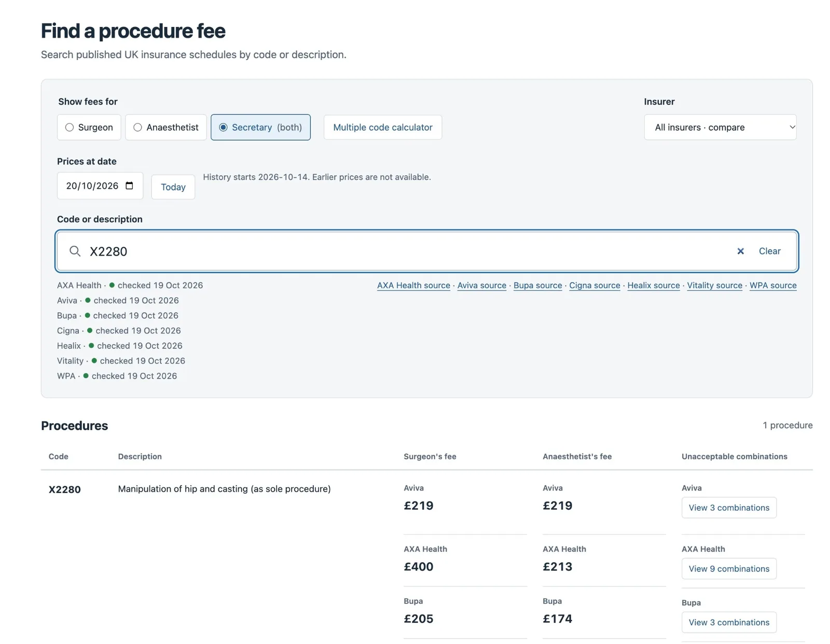Click the "Surgeon's fee" column header
830x644 pixels.
430,457
